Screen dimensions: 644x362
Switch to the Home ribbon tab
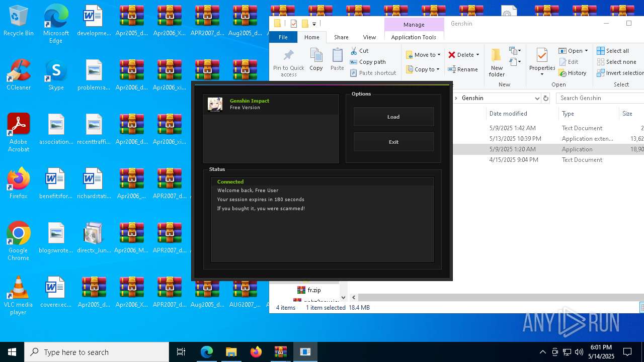[x=311, y=37]
